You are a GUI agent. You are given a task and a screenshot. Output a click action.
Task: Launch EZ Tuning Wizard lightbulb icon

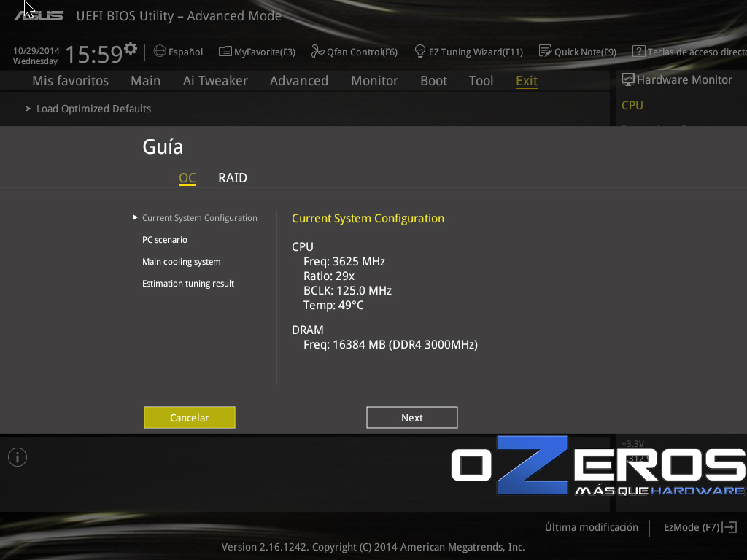click(x=419, y=51)
